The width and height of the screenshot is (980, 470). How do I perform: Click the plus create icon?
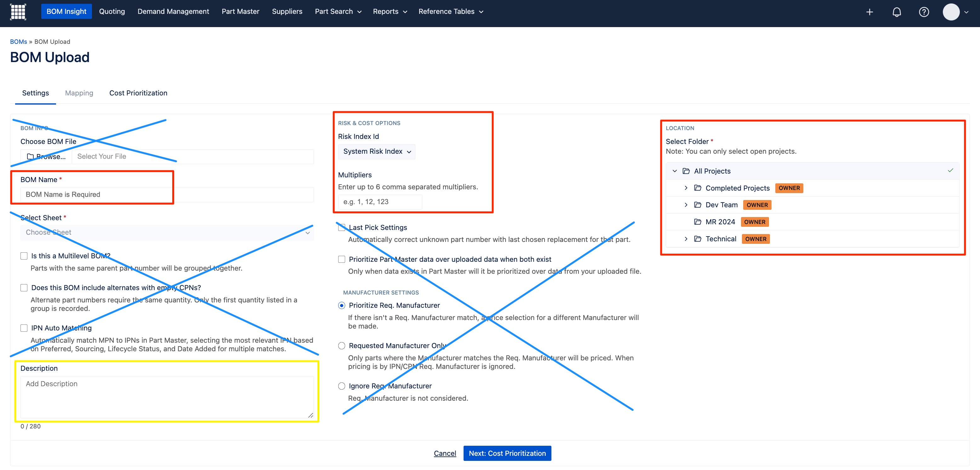[x=869, y=12]
